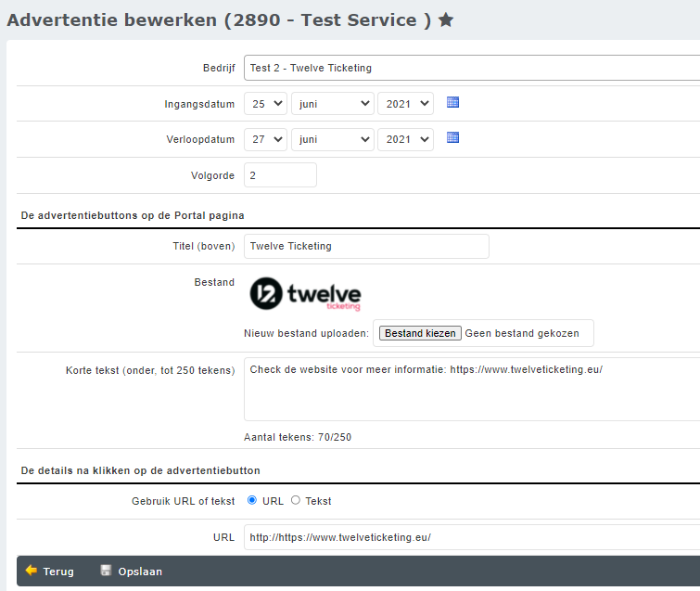Viewport: 700px width, 591px height.
Task: Open the Ingangsdatum month dropdown
Action: 332,104
